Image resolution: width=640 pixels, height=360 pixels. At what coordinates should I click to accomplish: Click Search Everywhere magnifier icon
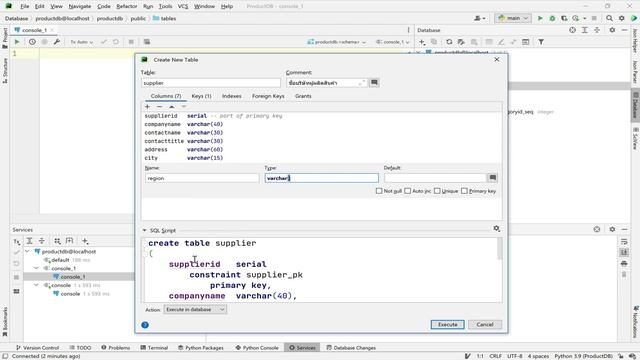point(609,18)
